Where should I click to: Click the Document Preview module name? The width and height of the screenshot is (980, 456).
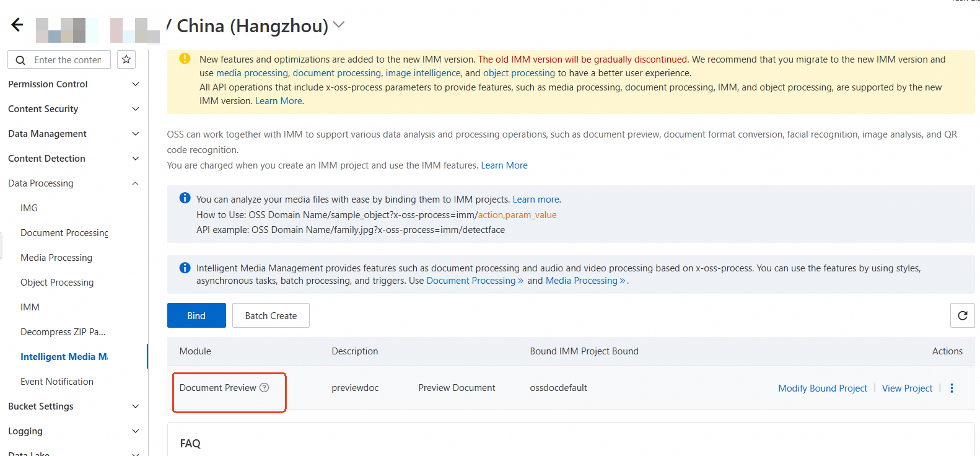tap(217, 388)
